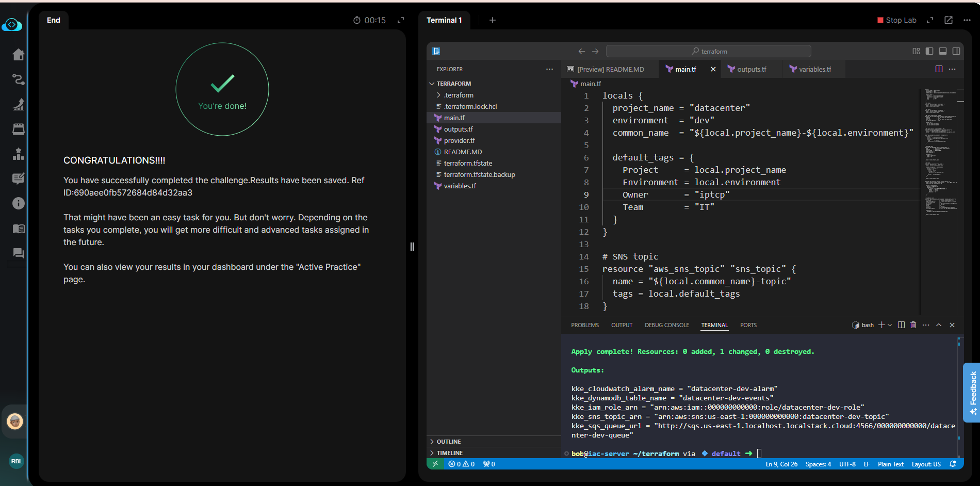
Task: Click the Stop Lab button
Action: pos(896,20)
